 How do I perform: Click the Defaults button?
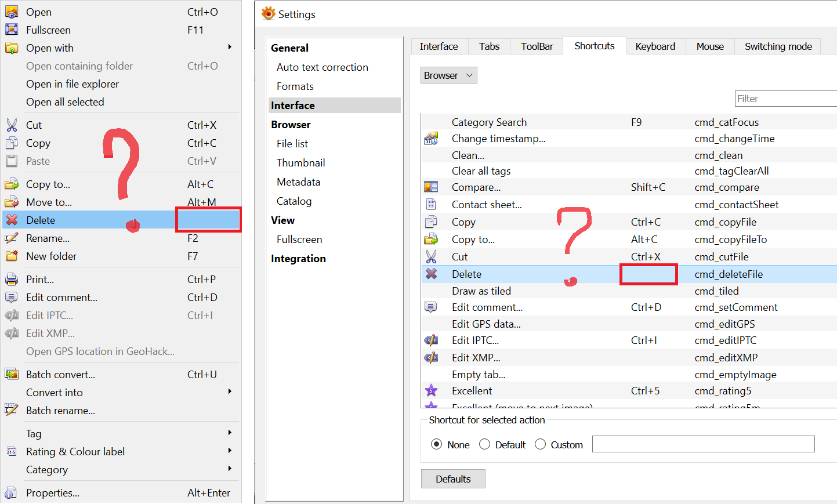click(x=453, y=479)
